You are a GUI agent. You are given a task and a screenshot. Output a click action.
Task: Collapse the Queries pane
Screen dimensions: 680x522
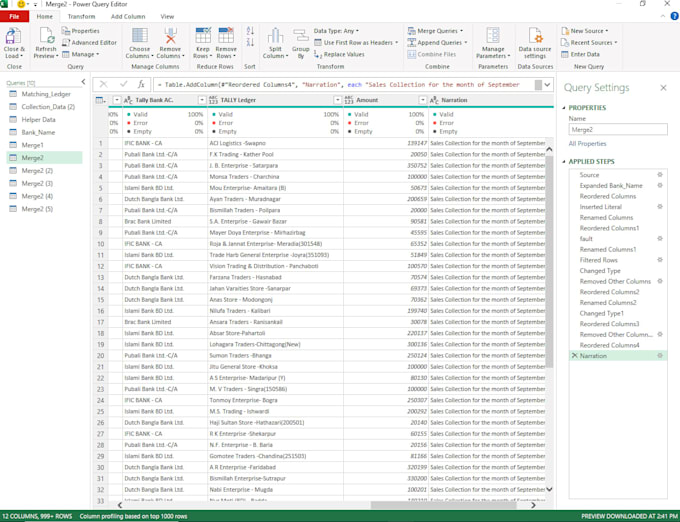tap(83, 82)
